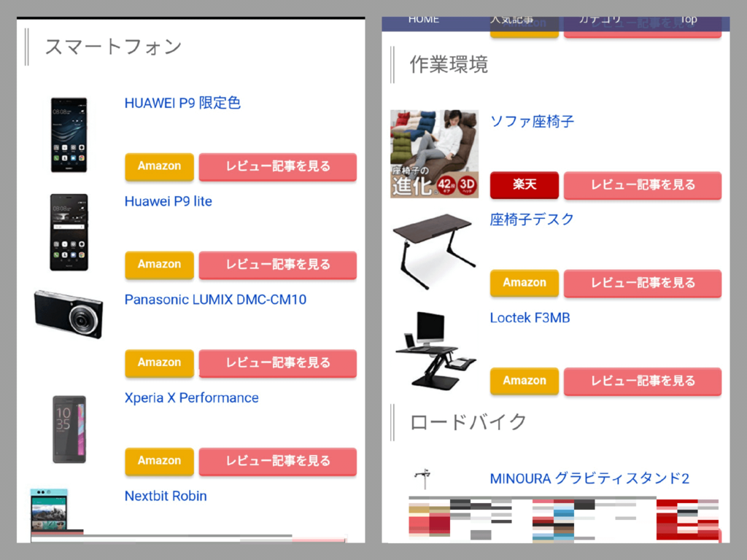Click the スマートフォン section heading
This screenshot has width=747, height=560.
pyautogui.click(x=113, y=47)
